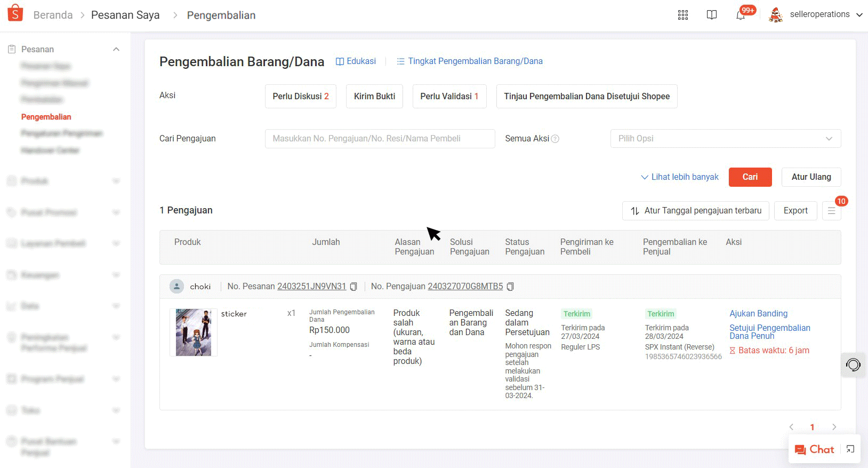Click the customer support headset icon
Viewport: 868px width, 468px height.
point(853,365)
